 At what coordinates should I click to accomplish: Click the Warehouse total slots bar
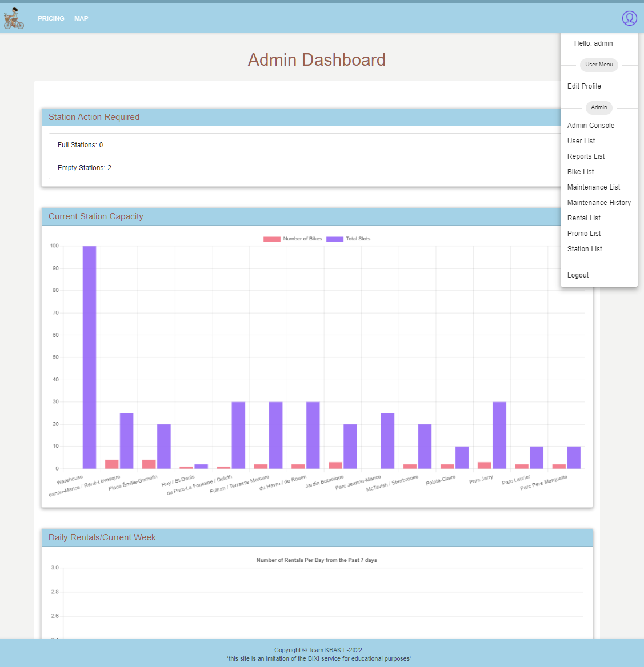(x=89, y=357)
